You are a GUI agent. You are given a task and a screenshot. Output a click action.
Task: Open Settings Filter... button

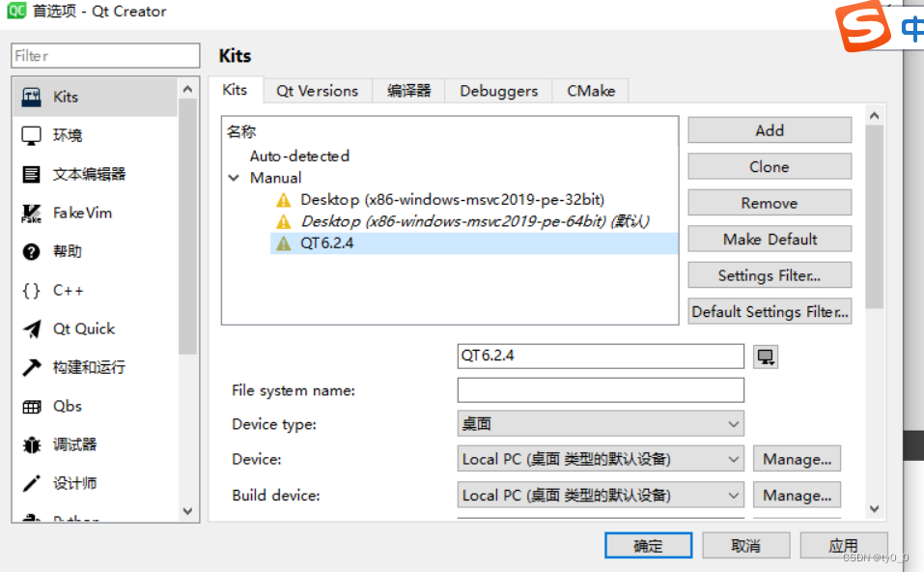coord(770,275)
